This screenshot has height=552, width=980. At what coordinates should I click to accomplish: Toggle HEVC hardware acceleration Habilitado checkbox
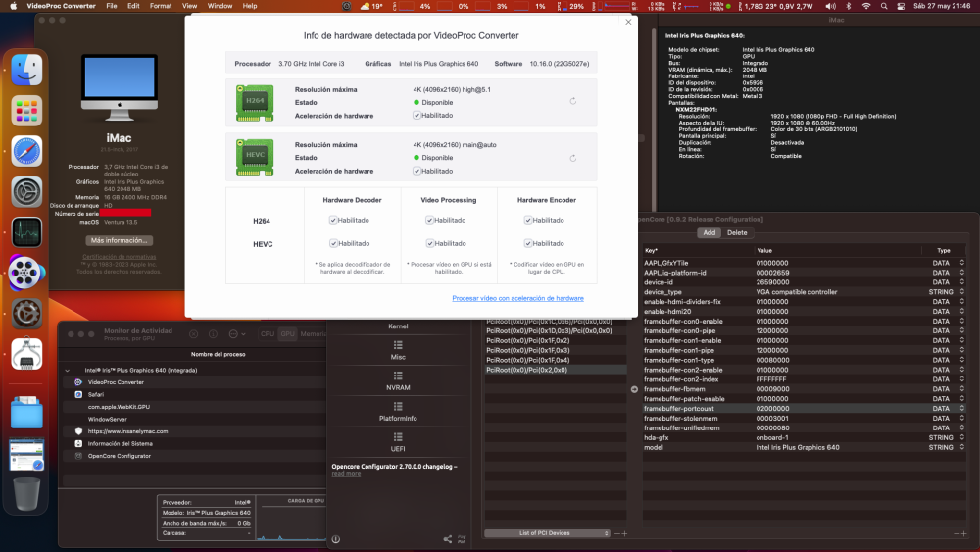[x=416, y=171]
